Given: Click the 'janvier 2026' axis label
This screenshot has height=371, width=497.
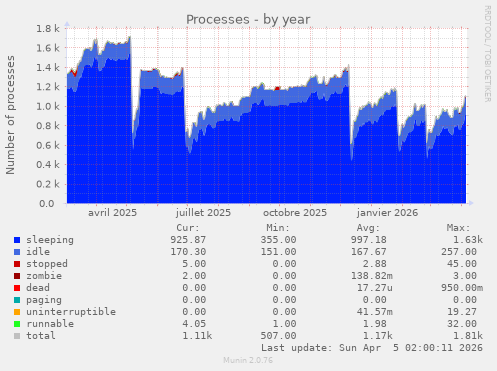Looking at the screenshot, I should pos(387,213).
